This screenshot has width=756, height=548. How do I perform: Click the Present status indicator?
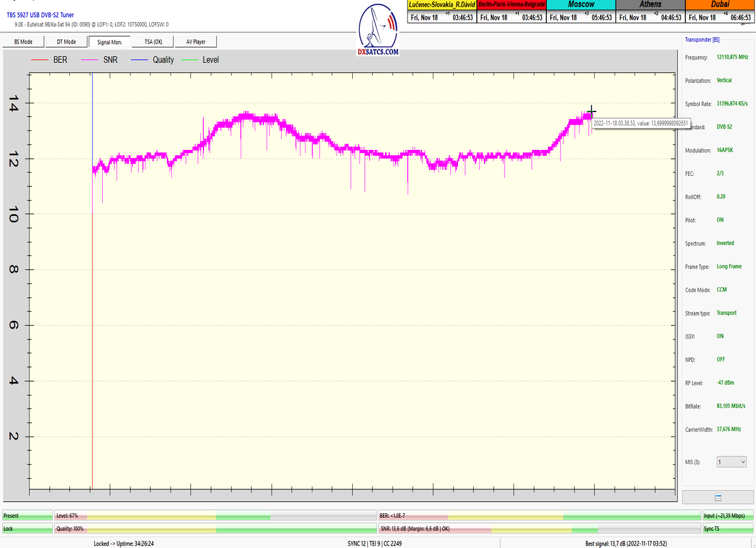tap(27, 516)
